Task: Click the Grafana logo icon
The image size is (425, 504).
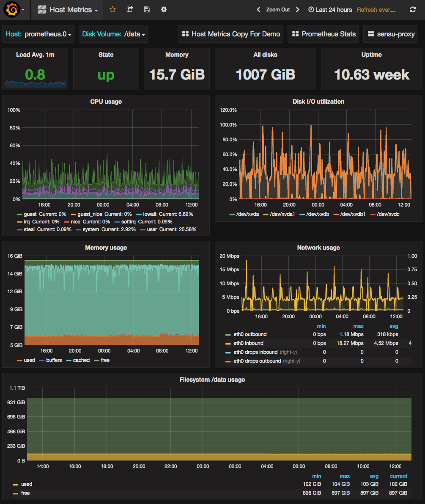Action: pyautogui.click(x=11, y=9)
